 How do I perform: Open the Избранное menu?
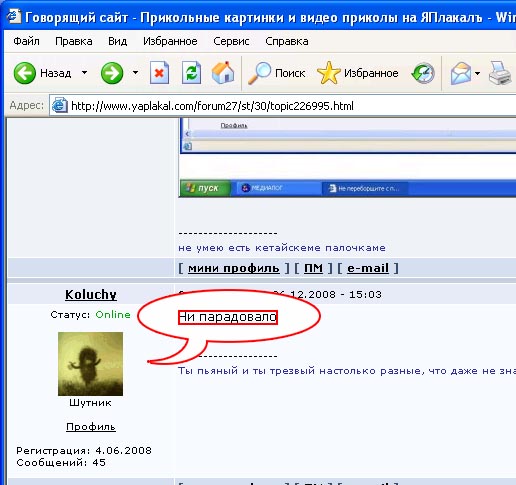[170, 41]
